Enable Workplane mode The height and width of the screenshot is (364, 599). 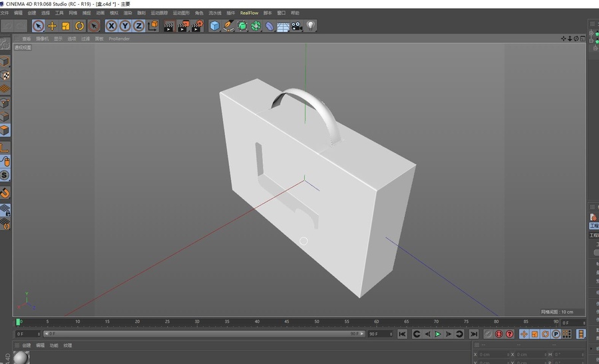point(5,89)
